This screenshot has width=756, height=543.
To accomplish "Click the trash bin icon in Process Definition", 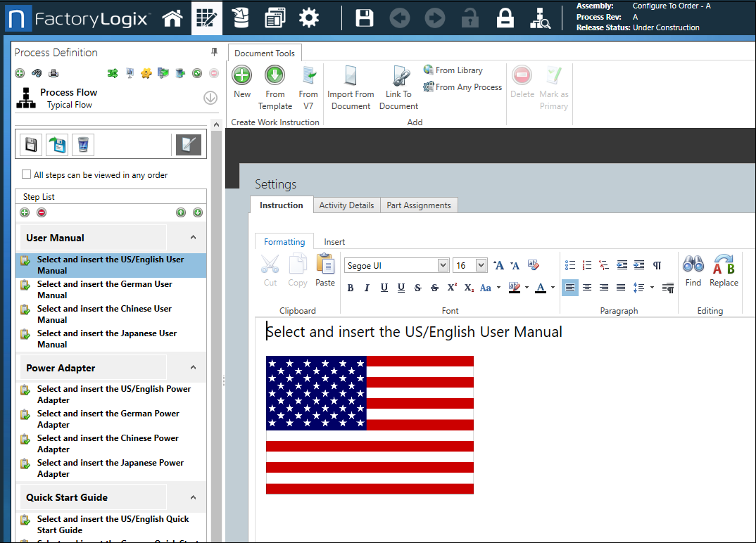I will point(83,145).
